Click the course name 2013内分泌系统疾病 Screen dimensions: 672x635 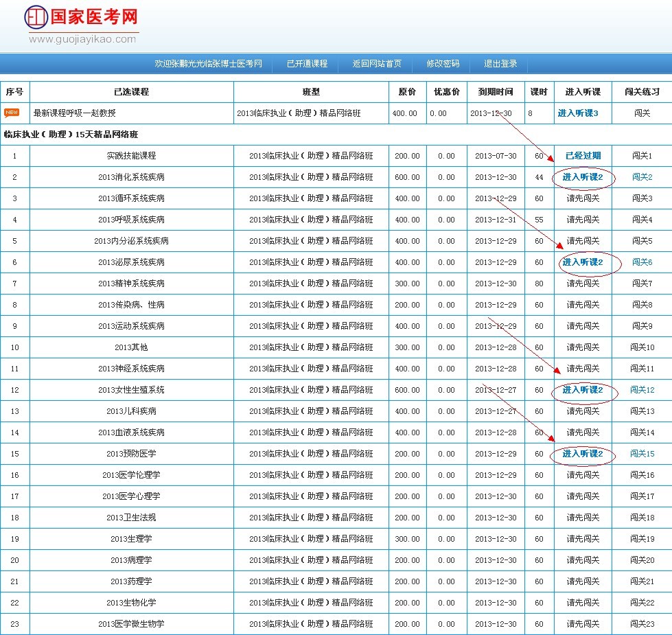(131, 241)
